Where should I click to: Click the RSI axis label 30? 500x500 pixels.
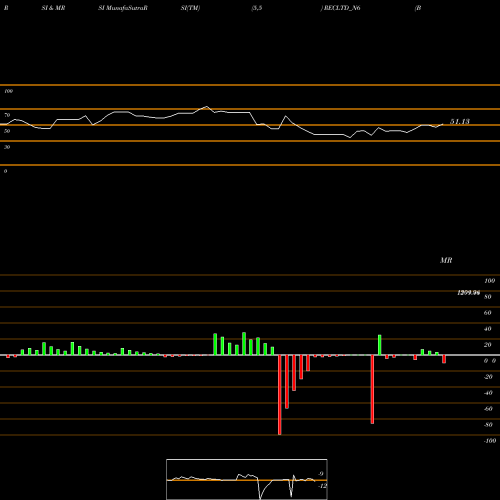pyautogui.click(x=7, y=147)
